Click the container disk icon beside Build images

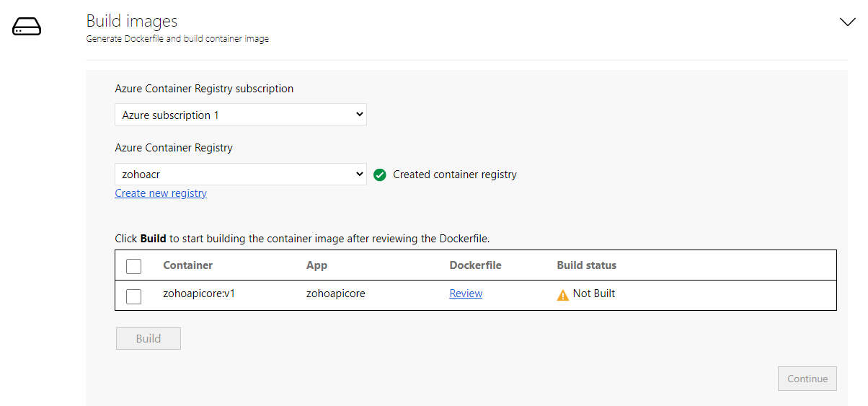coord(27,27)
